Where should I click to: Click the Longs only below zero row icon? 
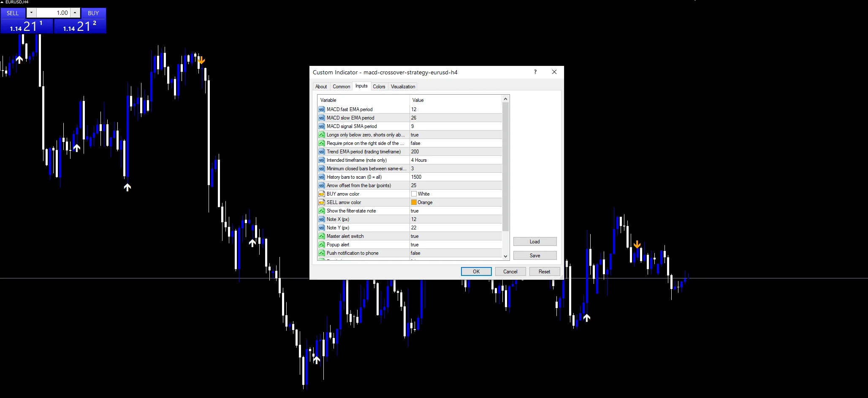coord(322,135)
